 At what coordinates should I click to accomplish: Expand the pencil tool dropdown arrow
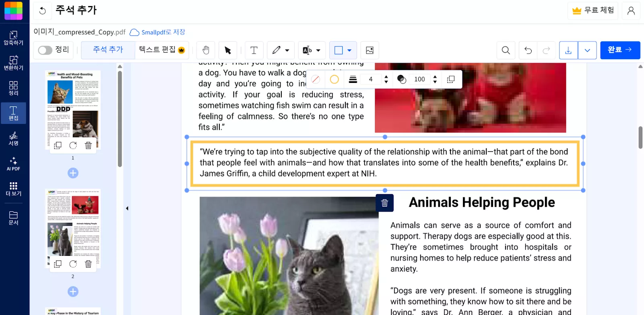tap(287, 50)
